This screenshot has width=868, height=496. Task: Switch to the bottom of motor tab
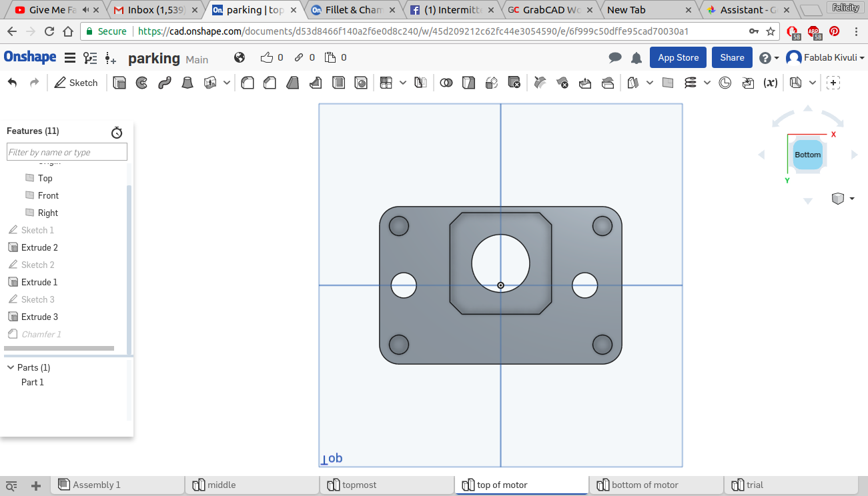click(x=644, y=485)
